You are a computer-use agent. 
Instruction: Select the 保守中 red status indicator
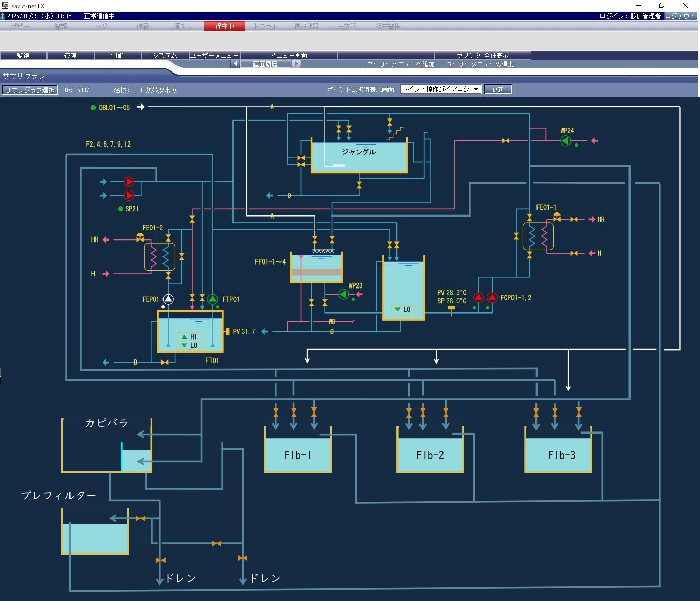[224, 26]
